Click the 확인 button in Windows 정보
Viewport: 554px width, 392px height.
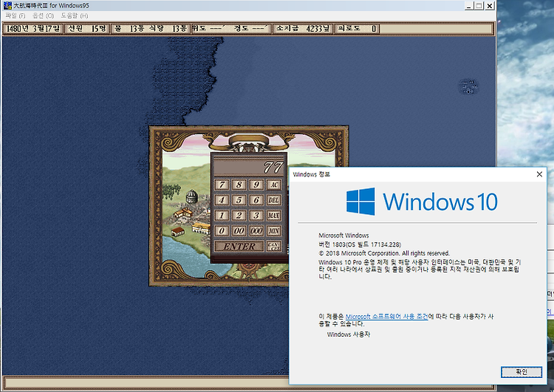tap(521, 371)
